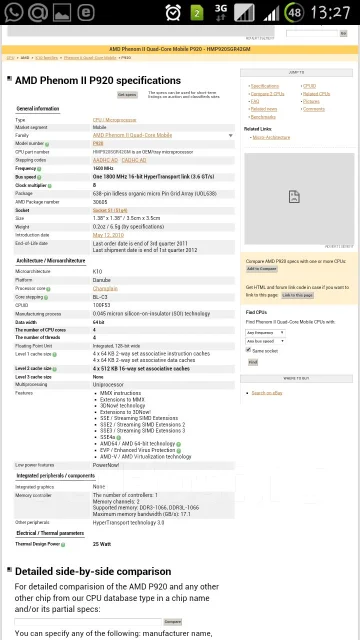
Task: Jump to Benchmarks link
Action: [263, 117]
